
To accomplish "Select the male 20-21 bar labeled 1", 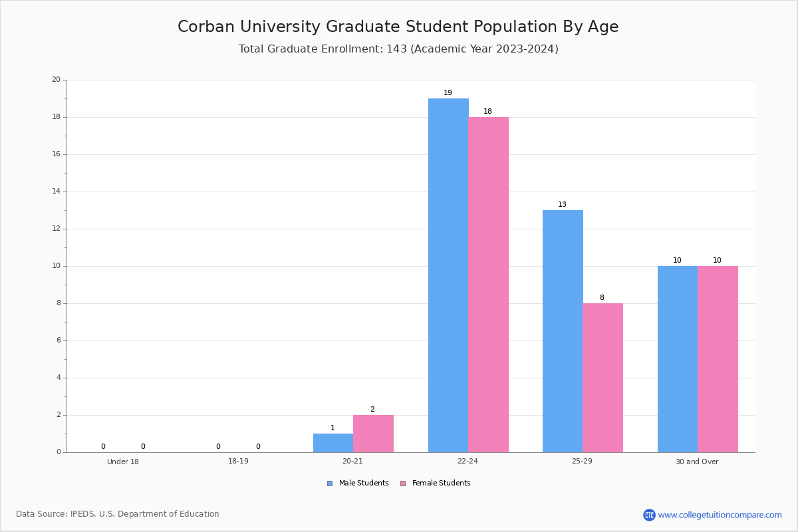I will (x=333, y=443).
